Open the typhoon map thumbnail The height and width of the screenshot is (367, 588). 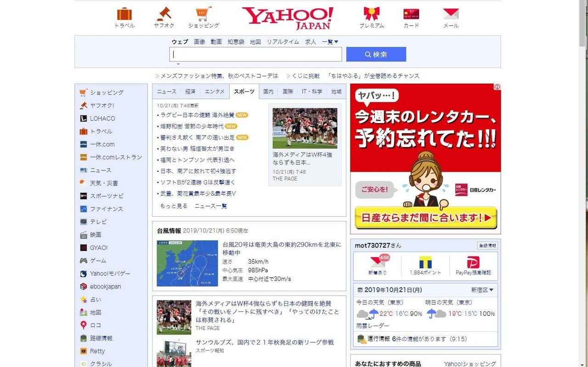(187, 263)
